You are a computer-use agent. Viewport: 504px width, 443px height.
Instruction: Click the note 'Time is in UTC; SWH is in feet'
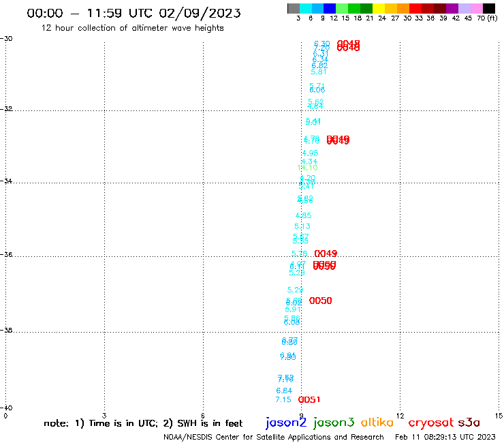[x=143, y=423]
